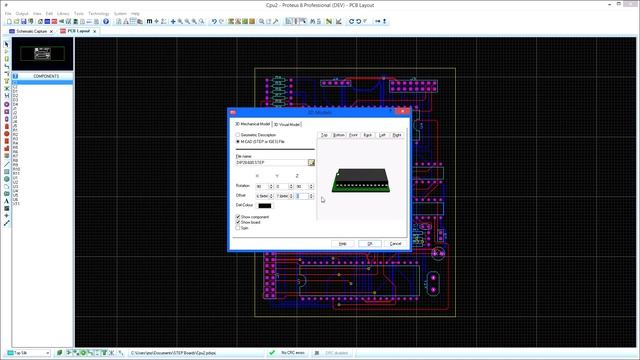Click No CRC errors status indicator
This screenshot has width=640, height=360.
pyautogui.click(x=293, y=353)
